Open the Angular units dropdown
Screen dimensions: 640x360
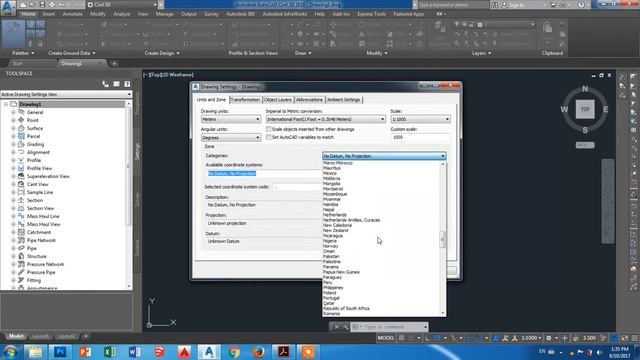231,138
